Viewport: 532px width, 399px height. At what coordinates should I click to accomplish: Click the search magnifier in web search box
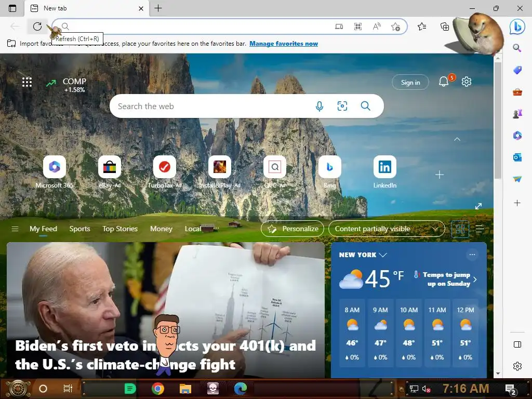click(365, 106)
